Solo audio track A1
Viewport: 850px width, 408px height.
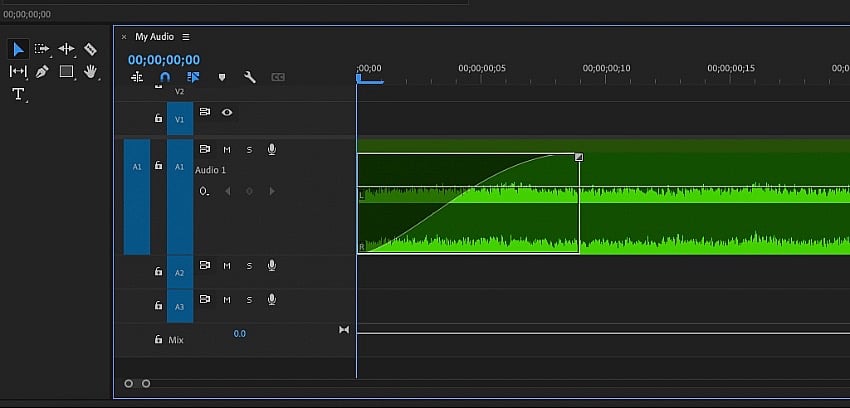coord(249,150)
